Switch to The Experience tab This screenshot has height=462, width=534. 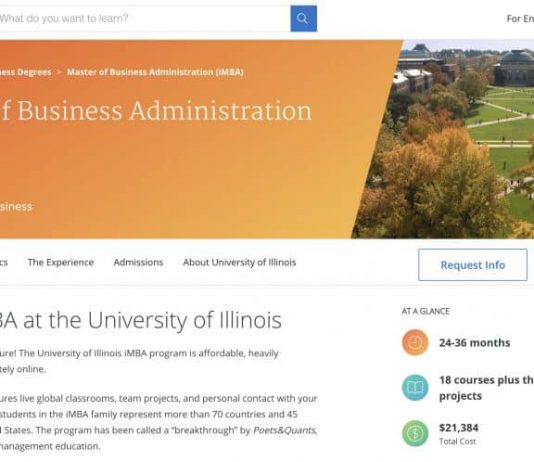pyautogui.click(x=61, y=262)
